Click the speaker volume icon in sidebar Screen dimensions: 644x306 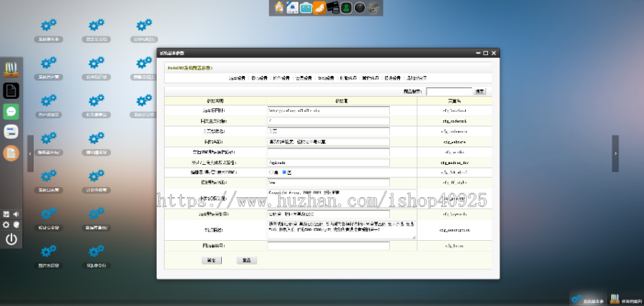click(x=16, y=214)
